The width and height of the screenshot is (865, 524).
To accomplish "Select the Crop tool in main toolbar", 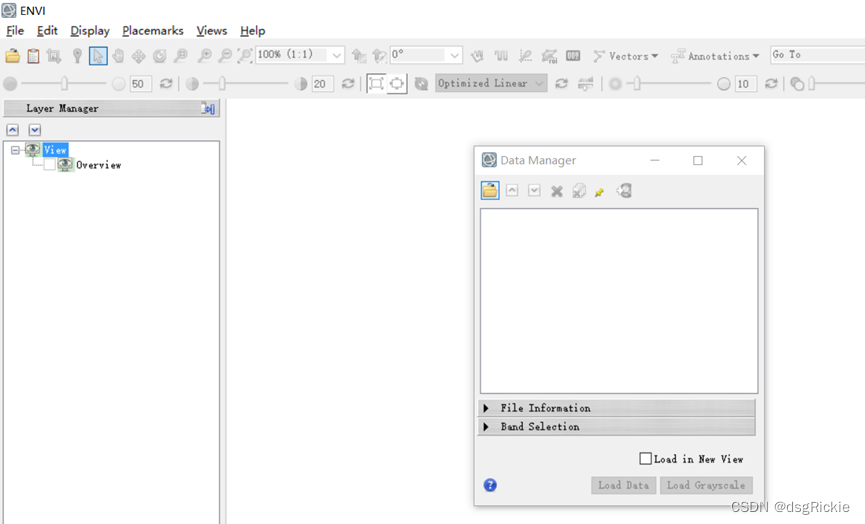I will (54, 56).
